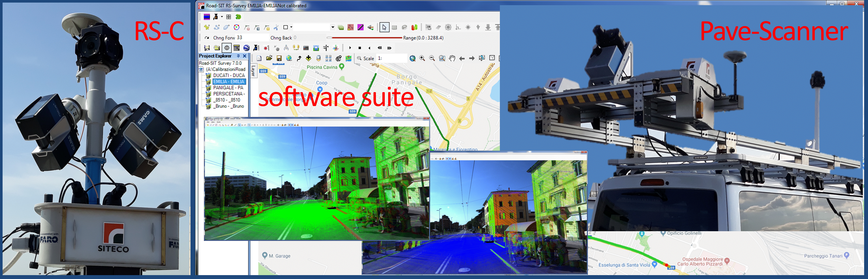Click the film strip video icon
This screenshot has width=868, height=279.
coord(207,17)
